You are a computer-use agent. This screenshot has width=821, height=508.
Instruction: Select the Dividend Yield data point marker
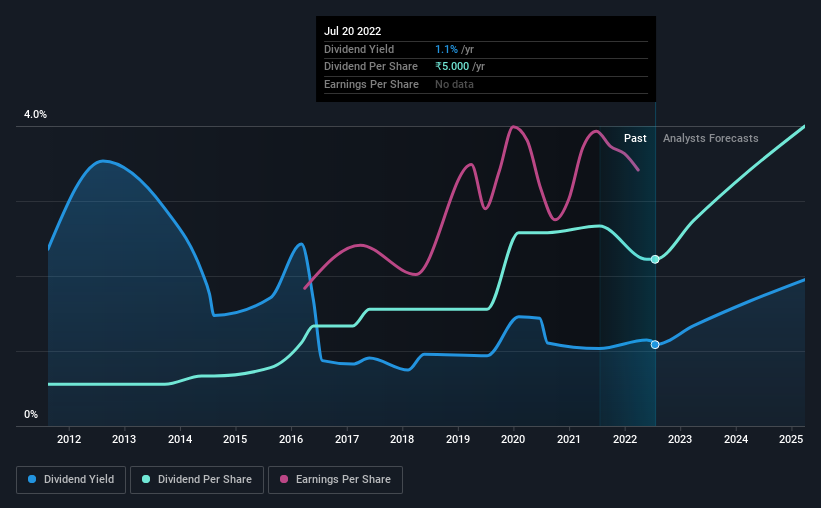tap(655, 345)
